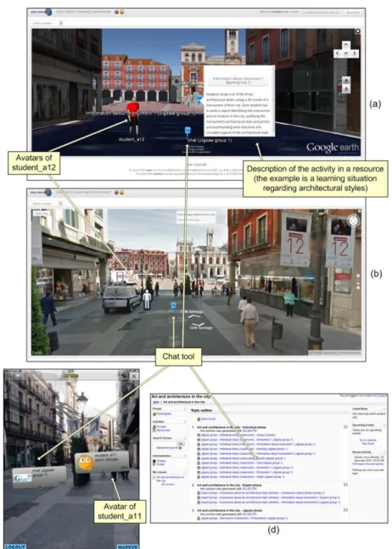Click upper altitude control button in Google Earth
Screen dimensions: 392x549
pos(346,80)
